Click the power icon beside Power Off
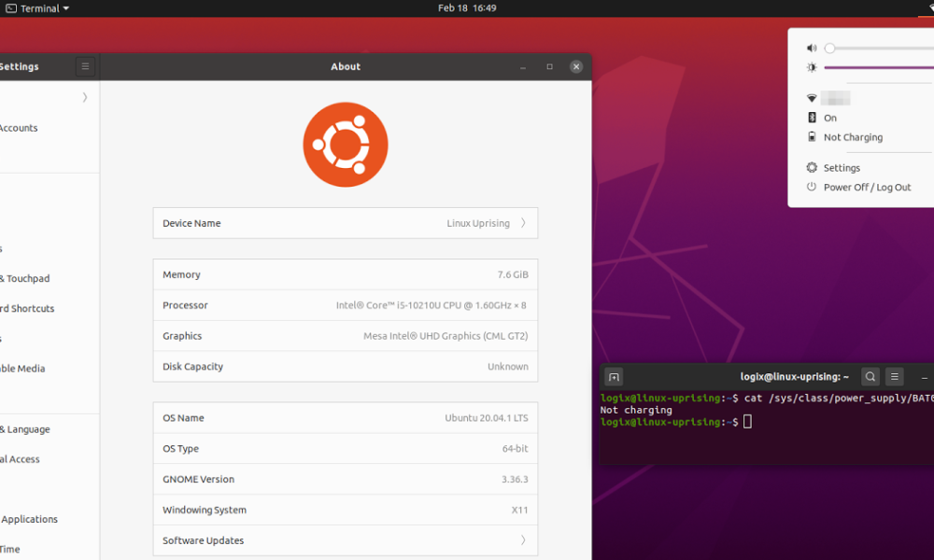 coord(812,187)
